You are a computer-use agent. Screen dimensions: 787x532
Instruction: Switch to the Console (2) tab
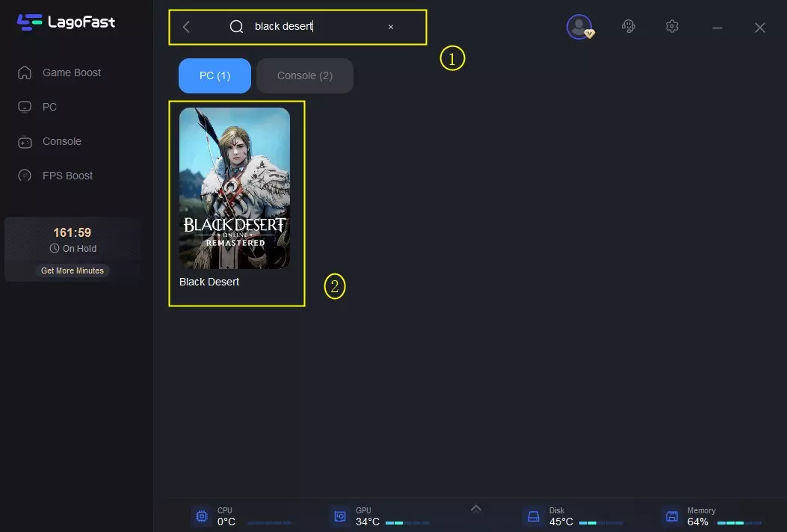pos(305,75)
